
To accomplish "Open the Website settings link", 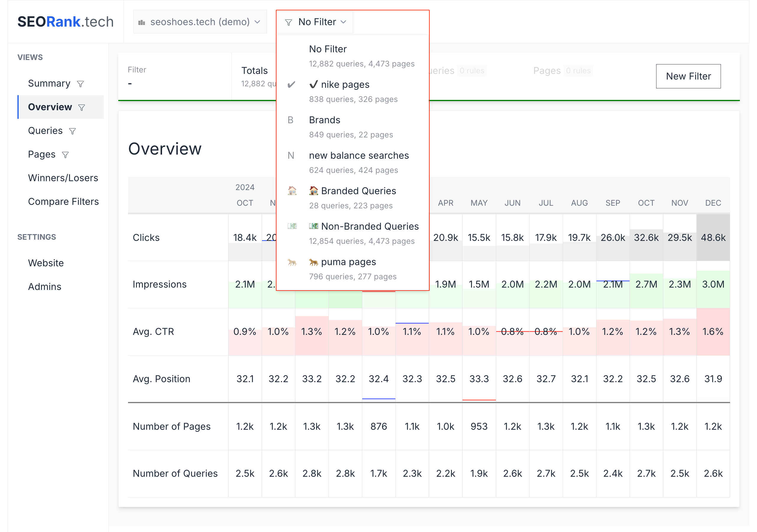I will 46,263.
